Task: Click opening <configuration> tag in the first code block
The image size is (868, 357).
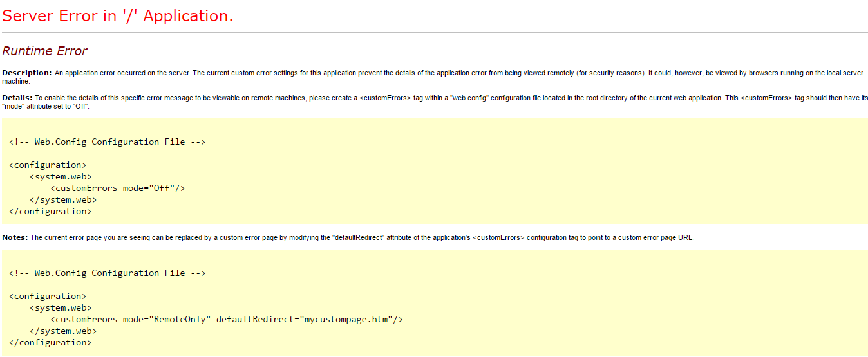Action: (48, 165)
